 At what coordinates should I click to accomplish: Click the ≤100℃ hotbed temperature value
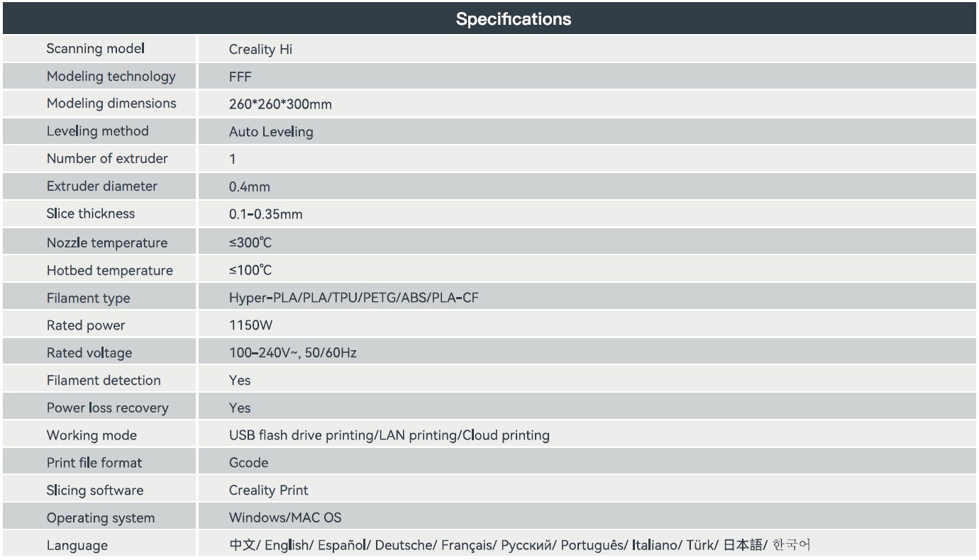(x=250, y=270)
